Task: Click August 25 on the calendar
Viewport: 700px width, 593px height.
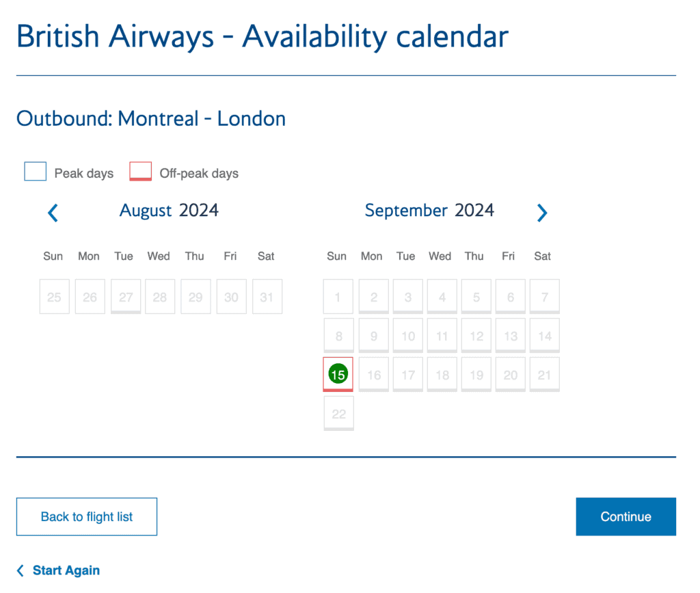Action: click(x=54, y=296)
